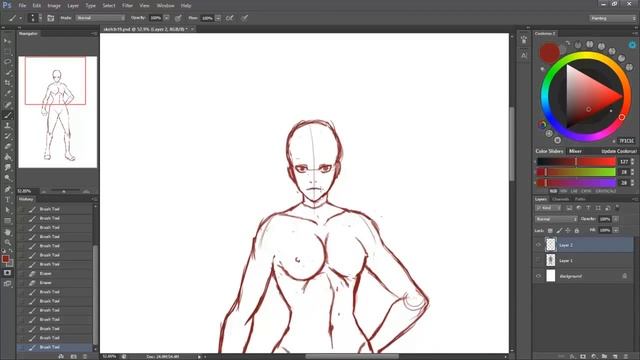Select the Lasso tool

pyautogui.click(x=7, y=62)
